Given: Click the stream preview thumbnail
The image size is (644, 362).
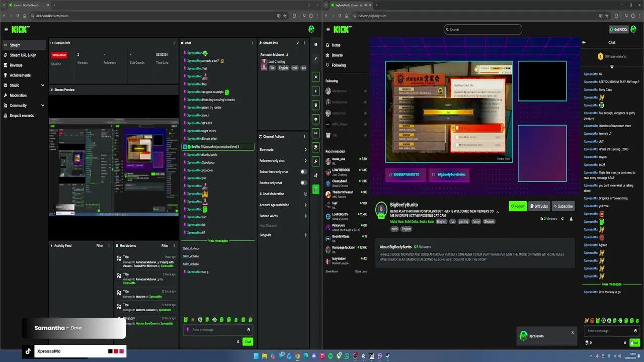Looking at the screenshot, I should (114, 167).
